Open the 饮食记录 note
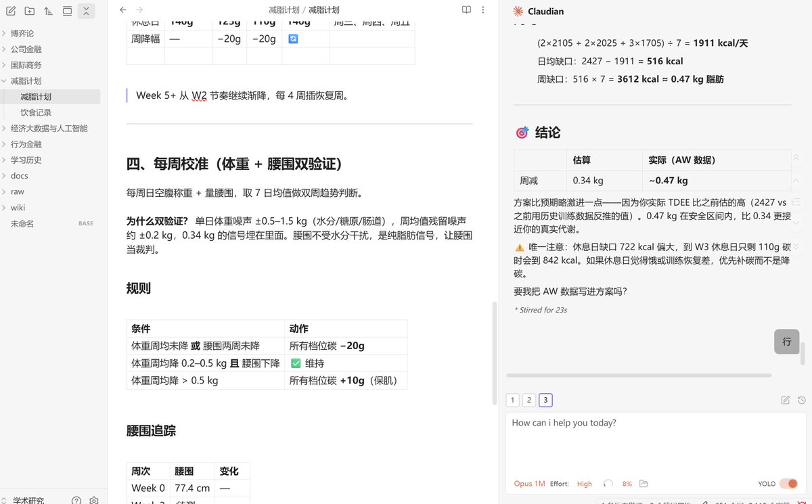 (36, 112)
